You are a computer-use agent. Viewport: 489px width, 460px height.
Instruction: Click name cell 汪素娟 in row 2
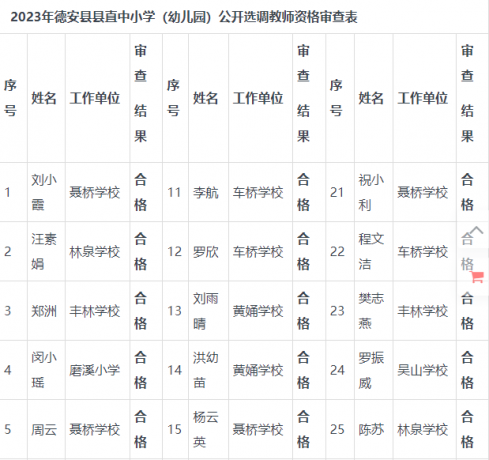click(44, 252)
